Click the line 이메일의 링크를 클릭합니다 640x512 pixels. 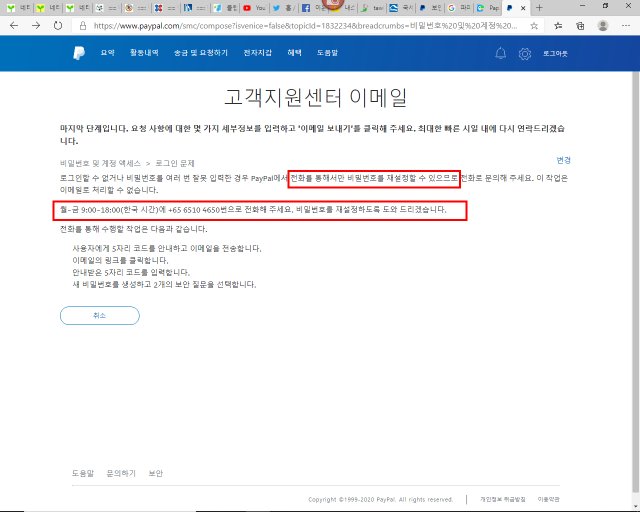point(120,260)
